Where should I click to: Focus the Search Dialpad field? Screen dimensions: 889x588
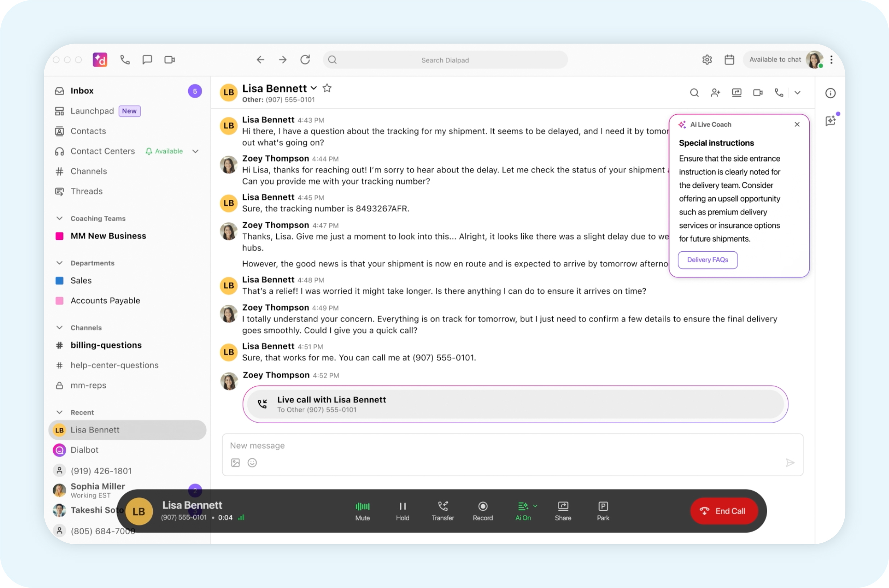point(445,60)
